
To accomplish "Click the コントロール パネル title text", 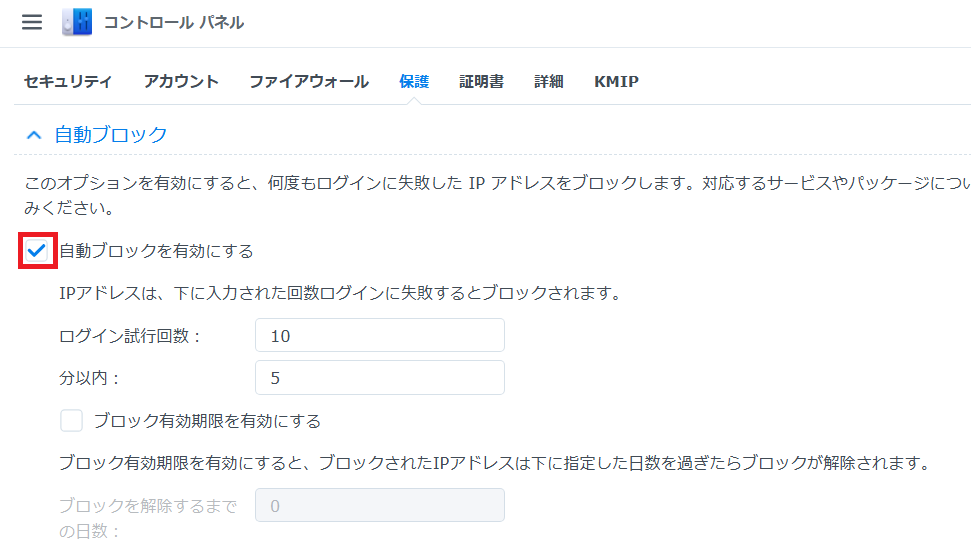I will tap(174, 22).
